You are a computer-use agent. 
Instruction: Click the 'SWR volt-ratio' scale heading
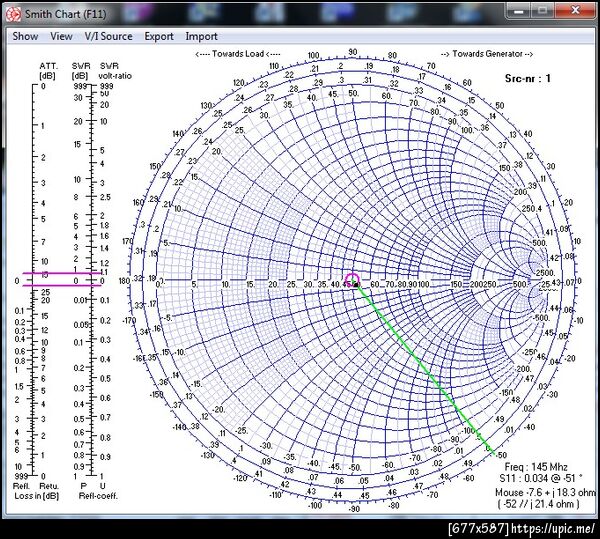coord(114,71)
